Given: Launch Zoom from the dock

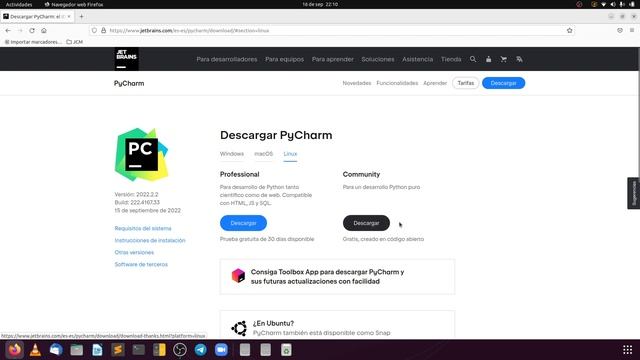Looking at the screenshot, I should (x=221, y=350).
